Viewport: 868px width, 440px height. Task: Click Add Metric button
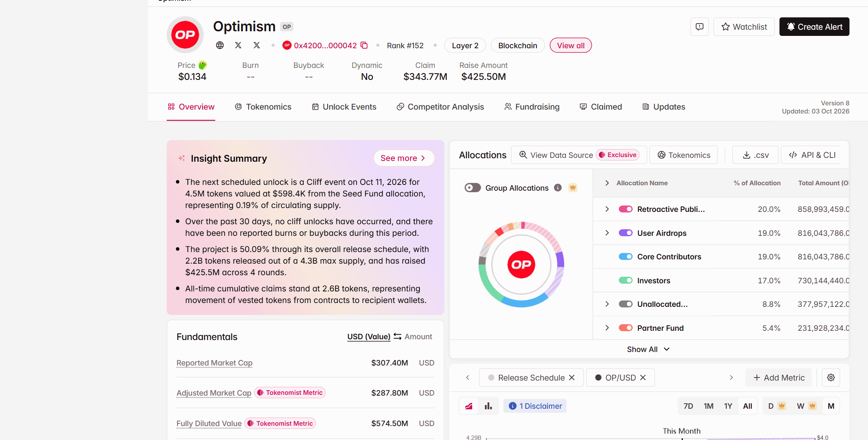[x=779, y=377]
